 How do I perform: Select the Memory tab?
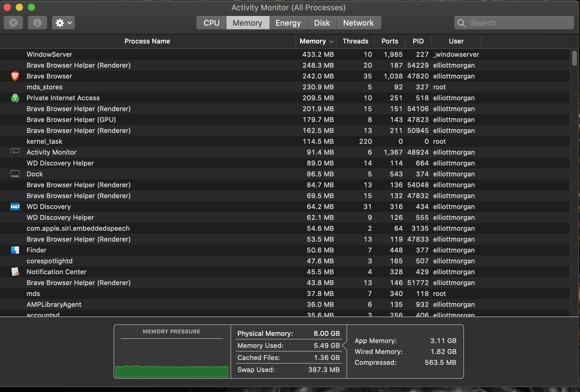248,23
